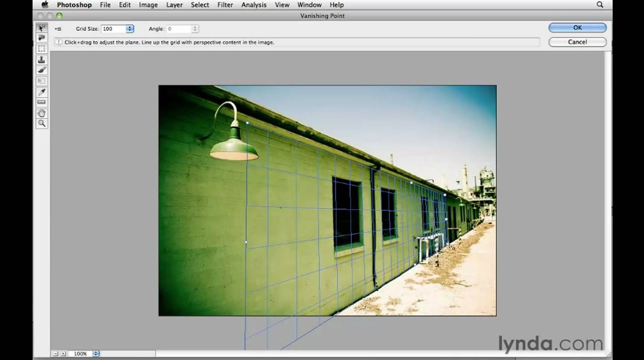Image resolution: width=644 pixels, height=360 pixels.
Task: Open the Layer menu
Action: (175, 5)
